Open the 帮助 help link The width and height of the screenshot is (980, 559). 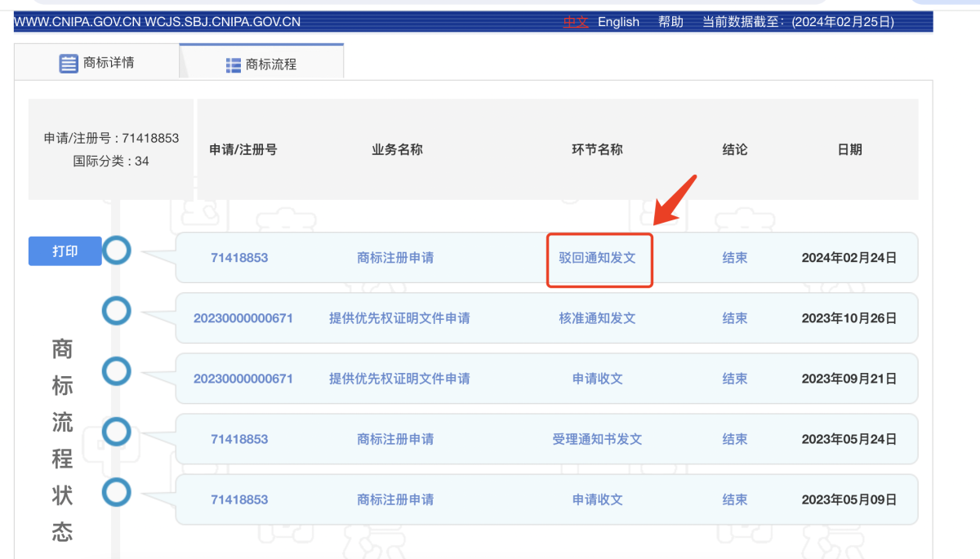(670, 22)
